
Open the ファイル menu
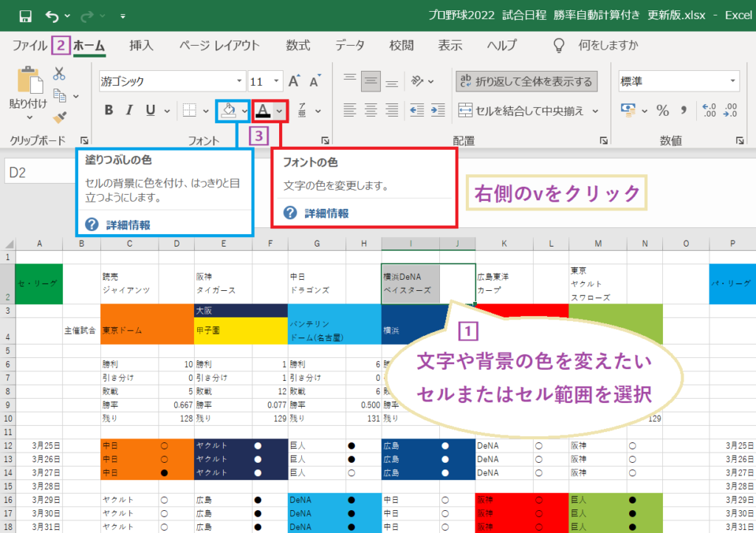coord(29,45)
